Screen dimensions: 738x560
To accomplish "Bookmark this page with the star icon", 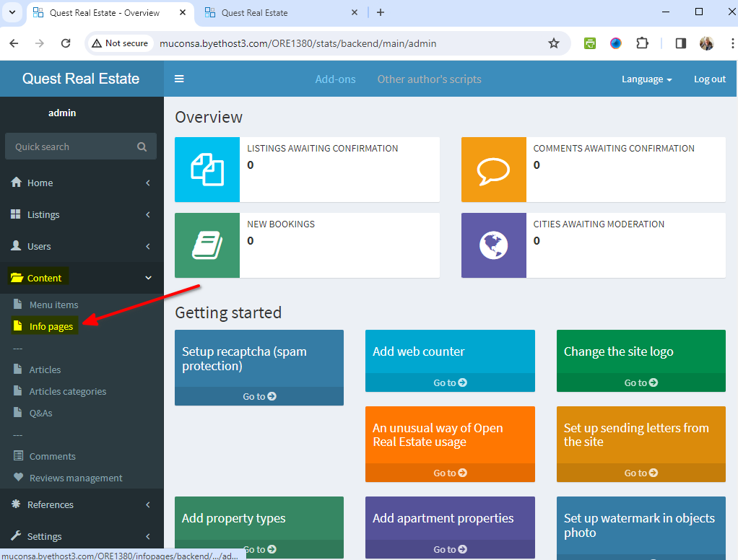I will pos(554,43).
